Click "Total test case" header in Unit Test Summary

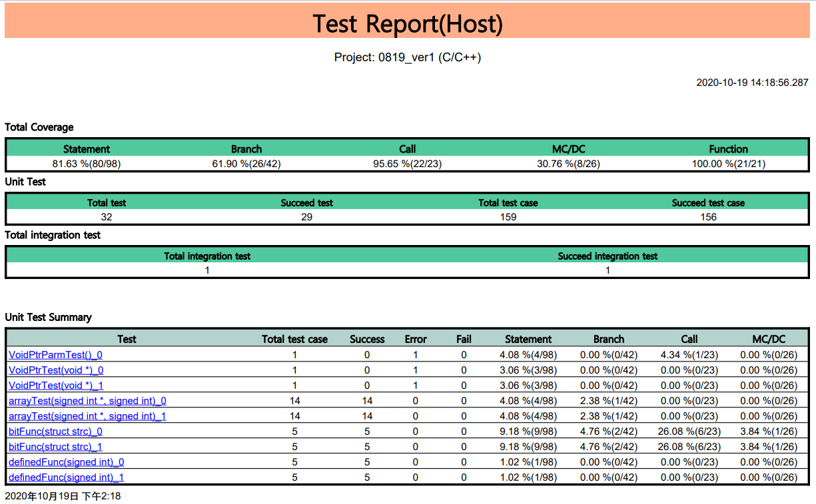click(x=294, y=339)
